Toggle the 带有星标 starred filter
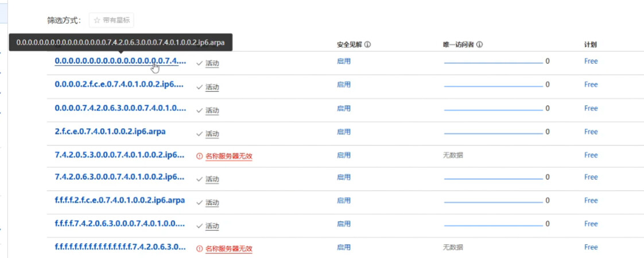Viewport: 644px width, 258px height. pyautogui.click(x=111, y=20)
